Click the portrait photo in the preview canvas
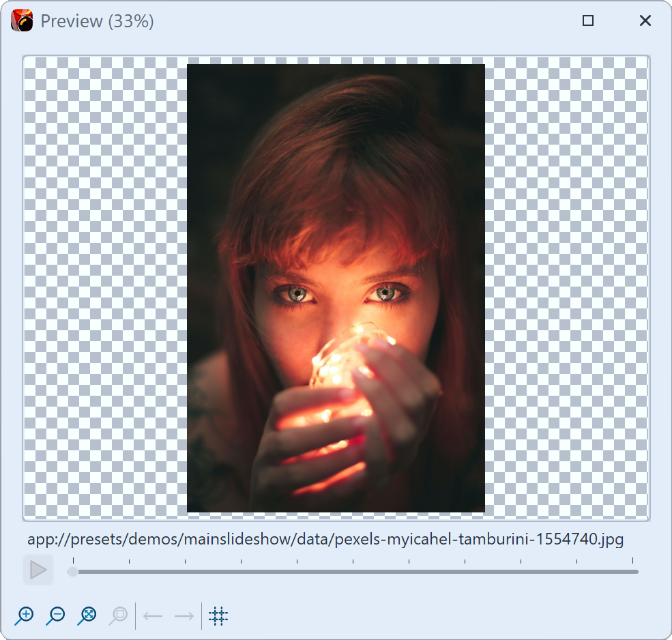Screen dimensions: 672x640 pyautogui.click(x=336, y=287)
